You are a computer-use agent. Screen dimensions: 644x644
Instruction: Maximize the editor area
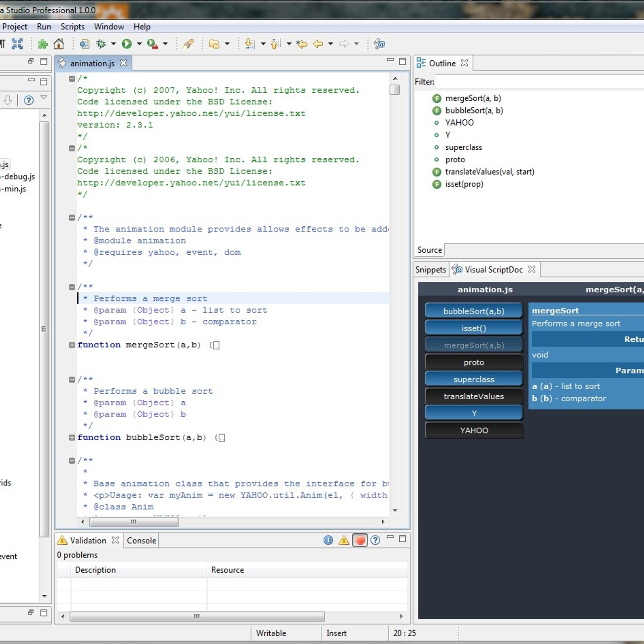(x=402, y=61)
